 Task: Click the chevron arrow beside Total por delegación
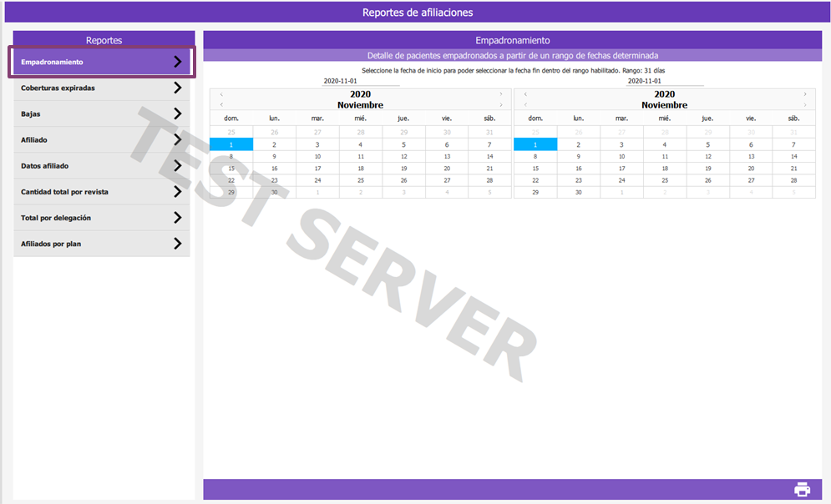tap(178, 218)
